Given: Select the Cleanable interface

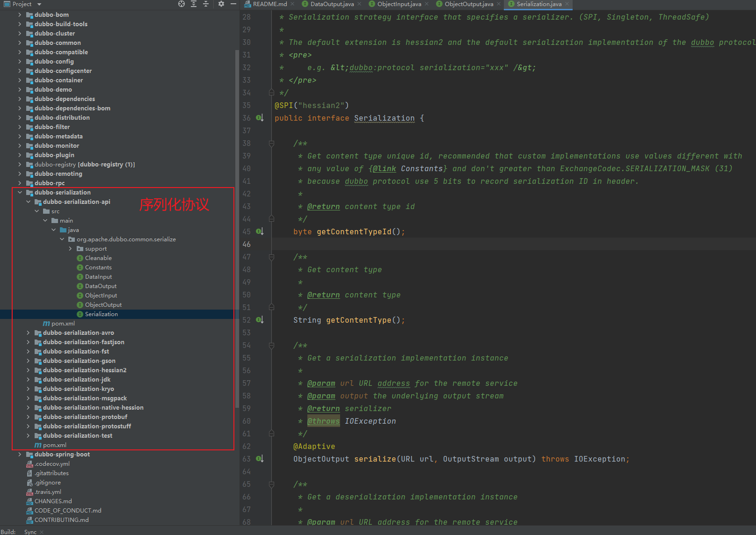Looking at the screenshot, I should 98,258.
